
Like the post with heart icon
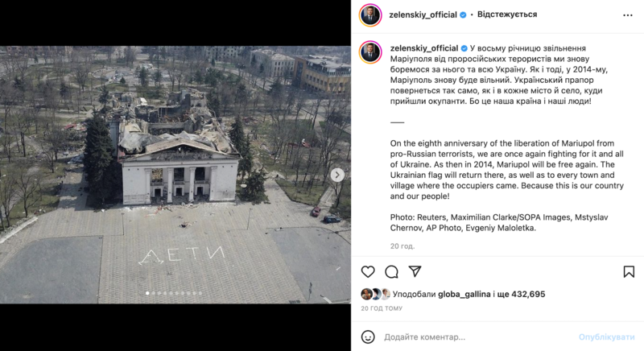tap(368, 272)
